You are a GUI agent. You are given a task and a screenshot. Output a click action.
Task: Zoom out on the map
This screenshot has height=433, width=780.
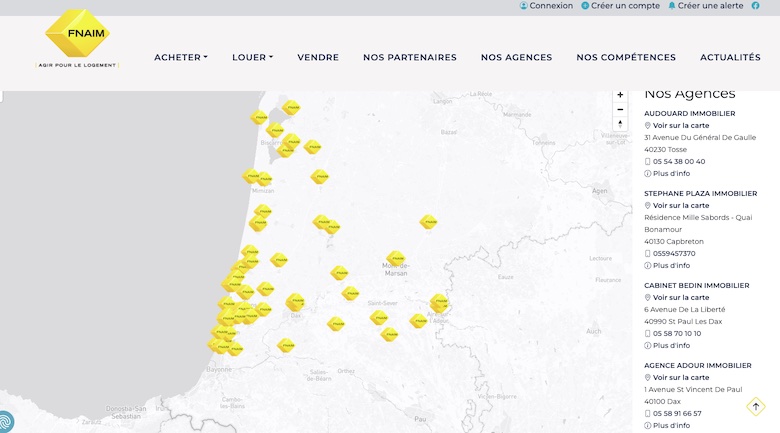[620, 110]
